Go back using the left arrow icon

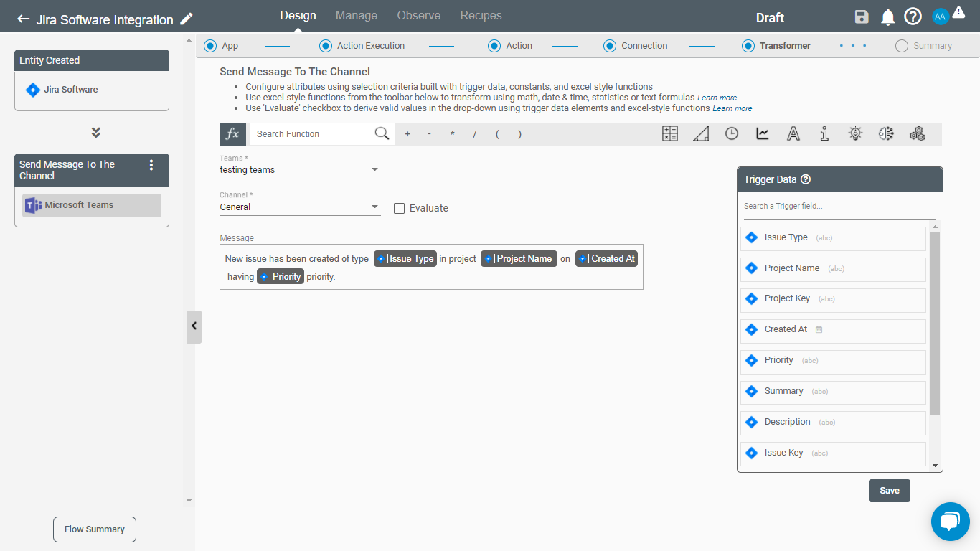point(24,19)
